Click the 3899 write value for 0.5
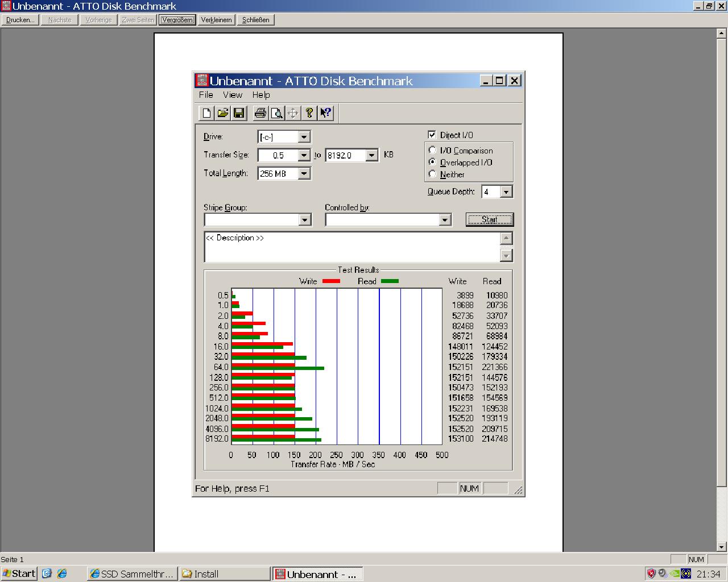The width and height of the screenshot is (728, 582). click(x=465, y=296)
